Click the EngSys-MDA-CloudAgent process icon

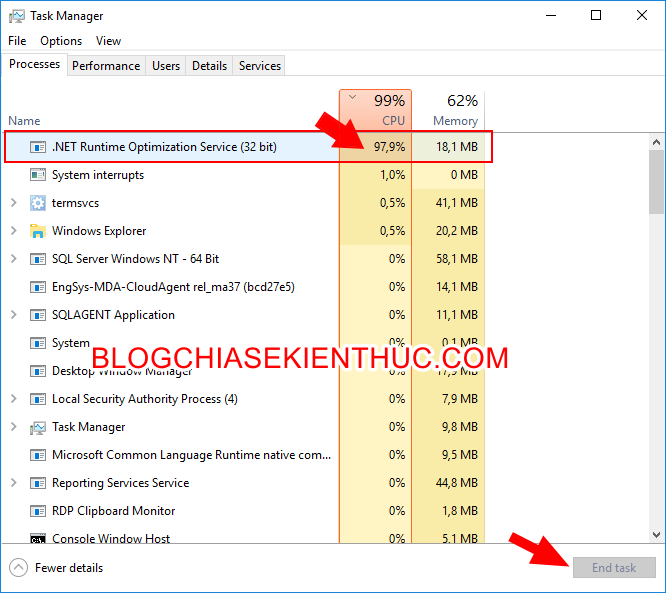38,287
